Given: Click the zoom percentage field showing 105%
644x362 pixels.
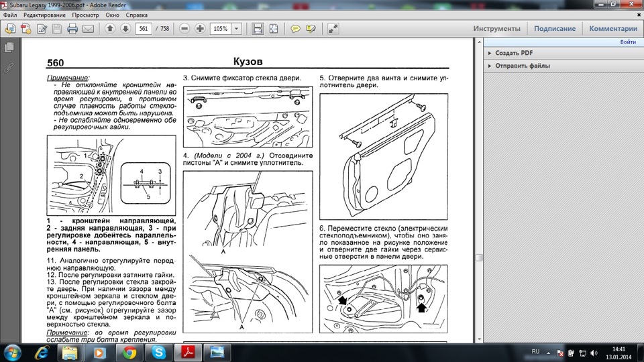Looking at the screenshot, I should (221, 29).
